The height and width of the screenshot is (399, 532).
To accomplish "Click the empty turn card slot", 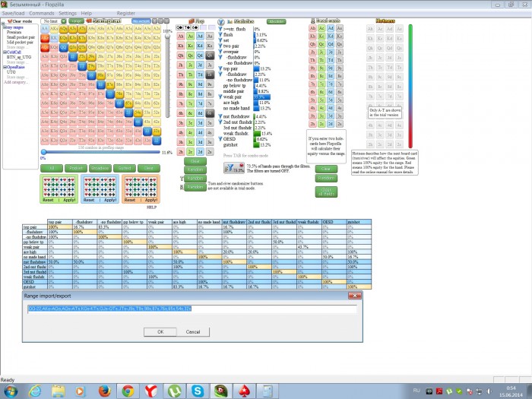I will point(203,27).
